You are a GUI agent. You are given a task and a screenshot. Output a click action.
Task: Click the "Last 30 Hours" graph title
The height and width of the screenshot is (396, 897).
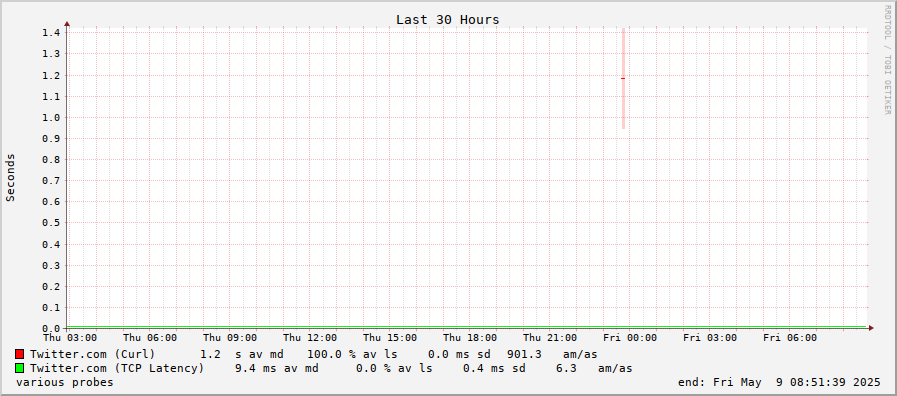click(x=447, y=19)
